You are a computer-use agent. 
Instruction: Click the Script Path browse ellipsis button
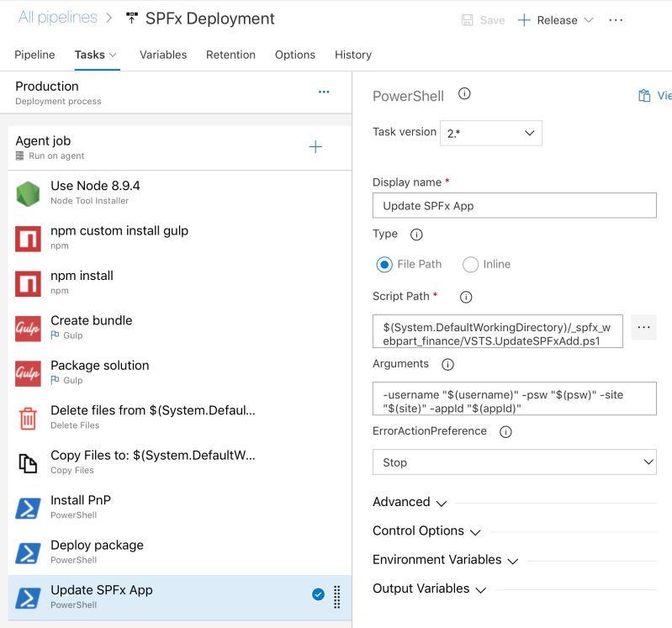[643, 327]
